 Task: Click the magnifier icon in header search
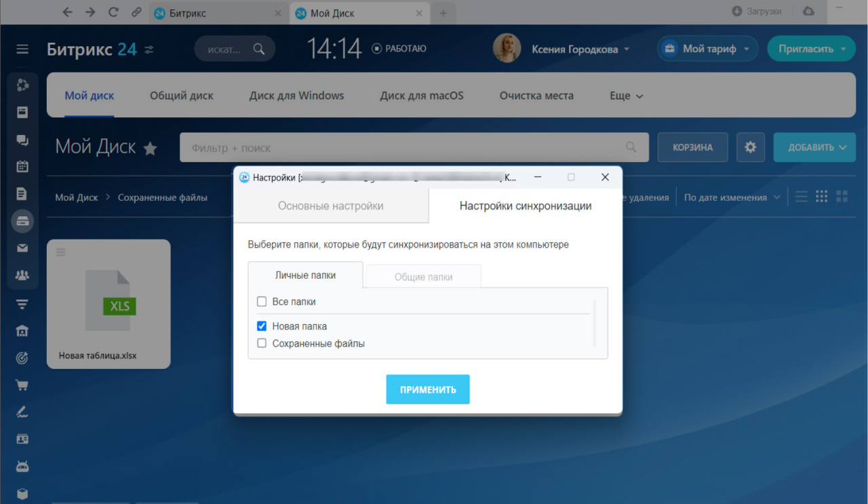pyautogui.click(x=259, y=49)
